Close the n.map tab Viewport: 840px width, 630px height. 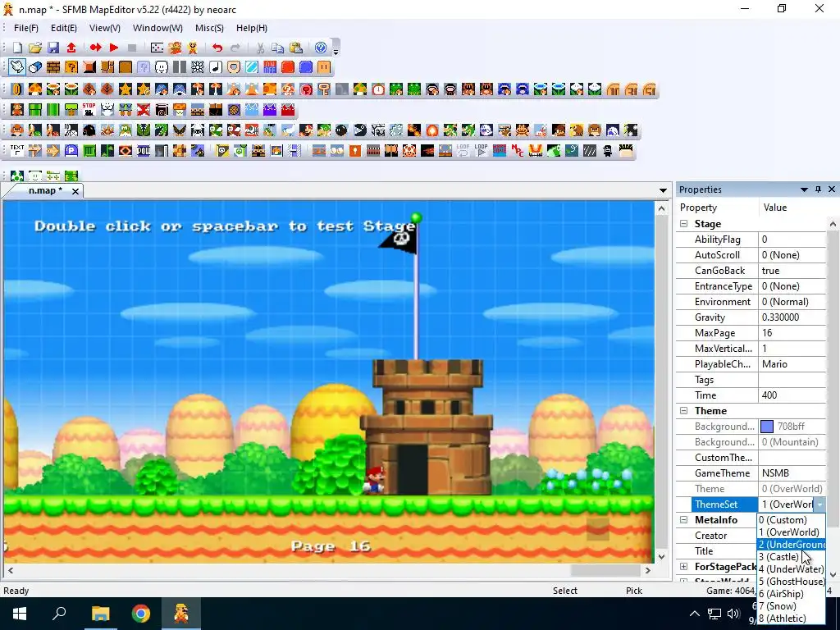point(75,191)
